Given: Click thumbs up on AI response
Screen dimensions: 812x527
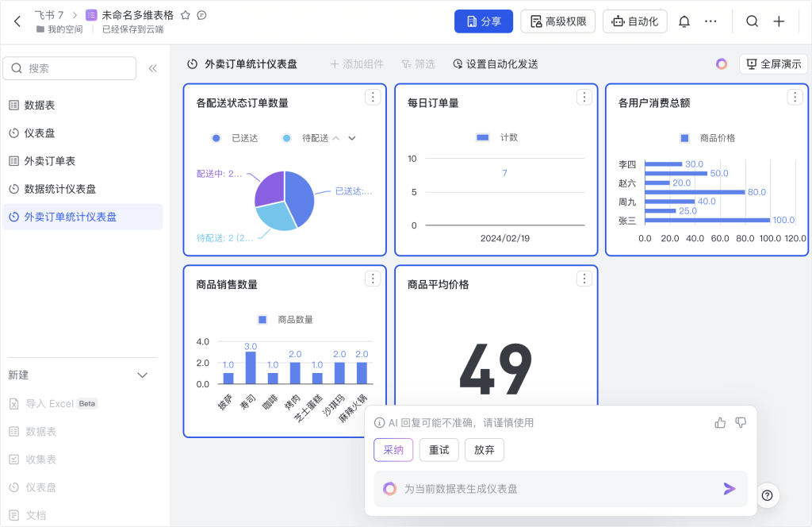Looking at the screenshot, I should (720, 422).
